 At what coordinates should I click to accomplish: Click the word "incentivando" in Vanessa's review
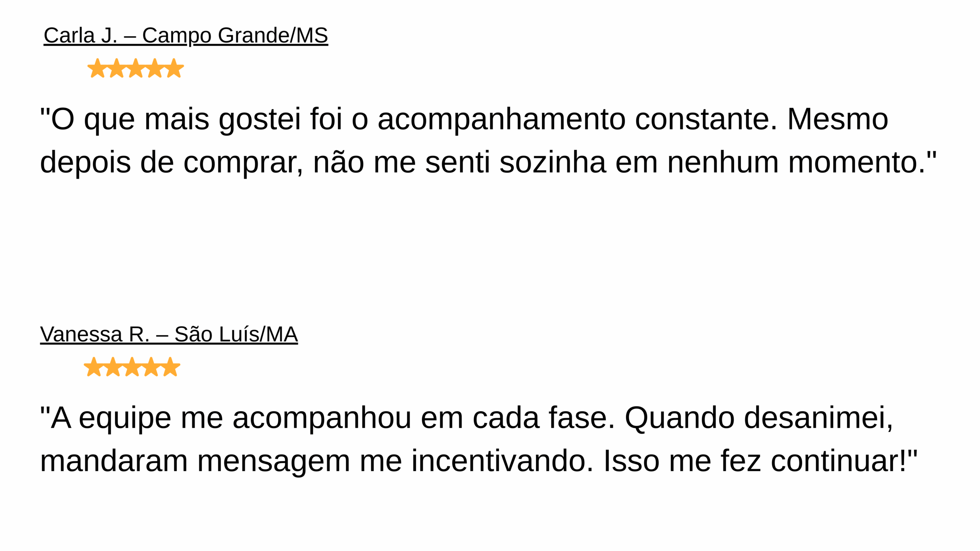pos(502,461)
